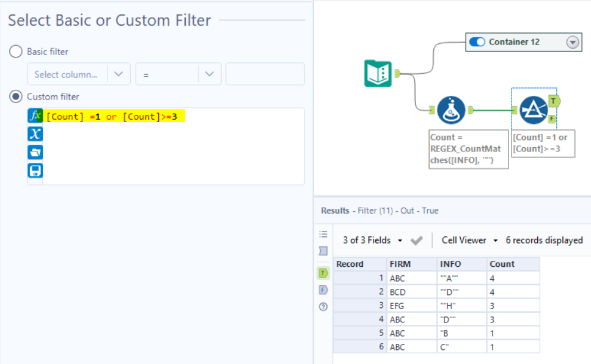This screenshot has width=591, height=364.
Task: Click the Record column header
Action: (360, 264)
